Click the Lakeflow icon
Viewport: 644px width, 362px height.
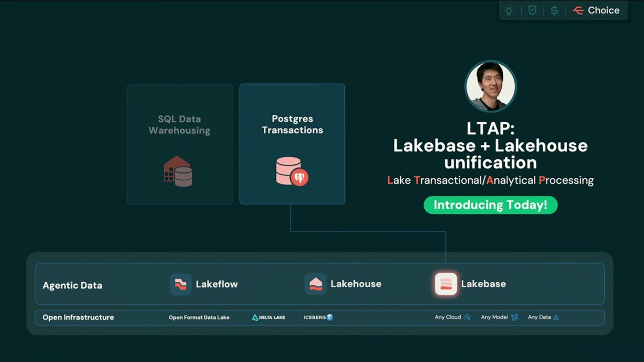180,284
